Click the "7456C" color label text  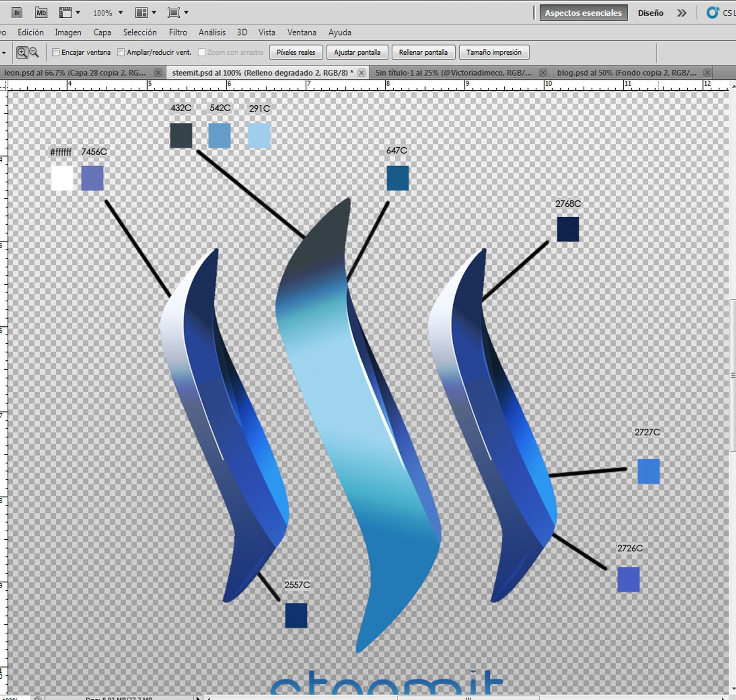[x=94, y=152]
